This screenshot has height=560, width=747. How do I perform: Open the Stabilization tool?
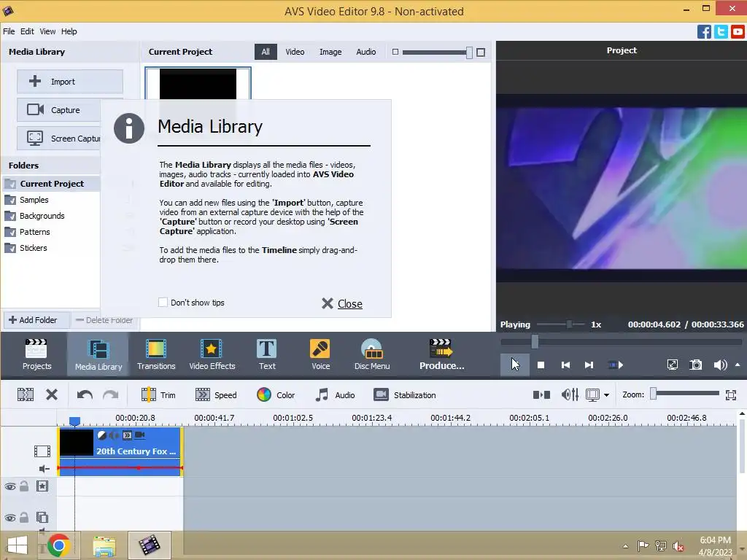404,394
